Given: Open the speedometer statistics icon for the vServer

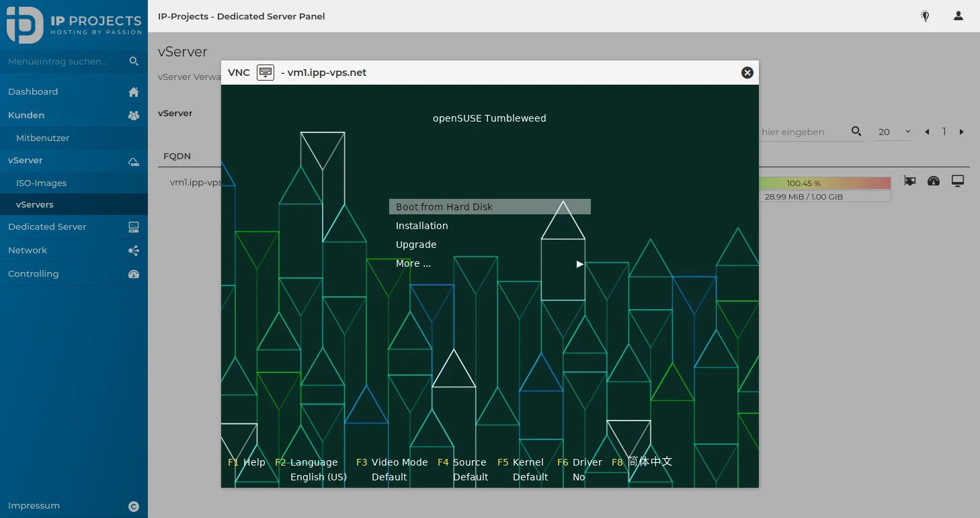Looking at the screenshot, I should point(934,181).
